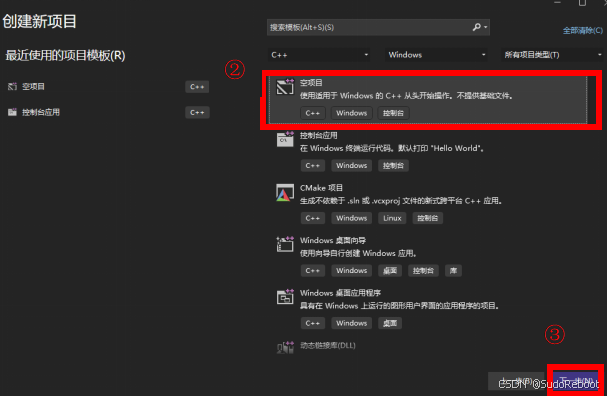Screen dimensions: 607x396
Task: Click the 控制台 tag under the 控制台应用 template
Action: click(393, 166)
